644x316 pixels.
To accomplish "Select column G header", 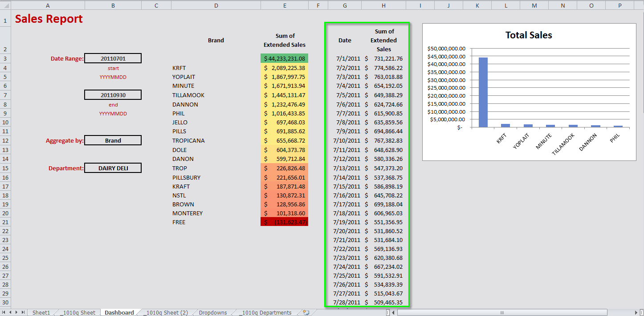I will [x=345, y=5].
